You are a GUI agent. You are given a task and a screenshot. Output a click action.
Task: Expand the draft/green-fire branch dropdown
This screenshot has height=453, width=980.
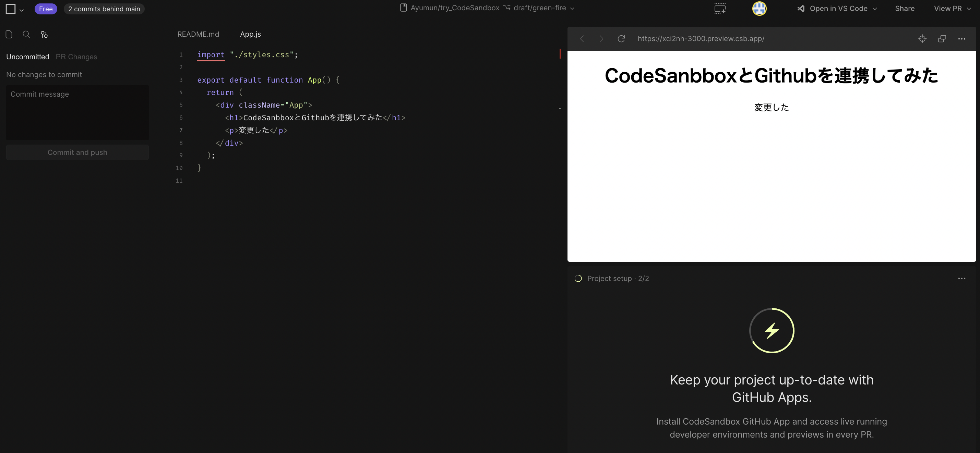coord(572,8)
